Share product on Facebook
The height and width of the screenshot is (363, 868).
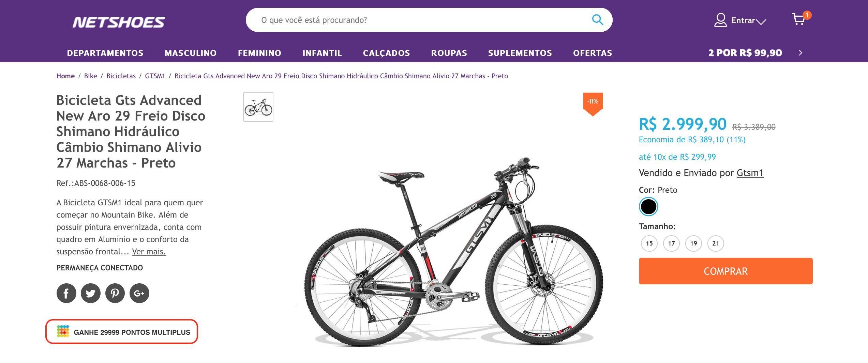(66, 293)
